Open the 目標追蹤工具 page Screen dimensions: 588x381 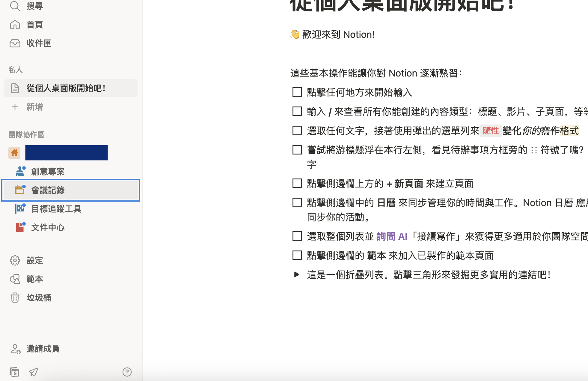56,209
